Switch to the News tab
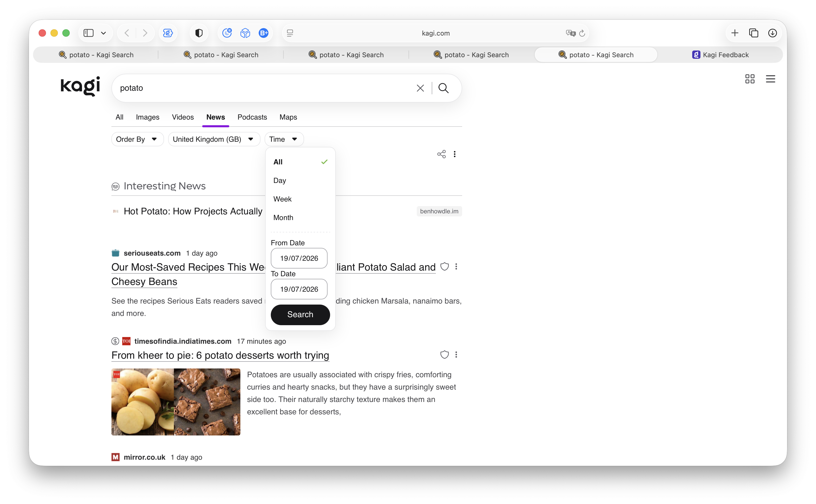This screenshot has width=816, height=504. click(216, 117)
